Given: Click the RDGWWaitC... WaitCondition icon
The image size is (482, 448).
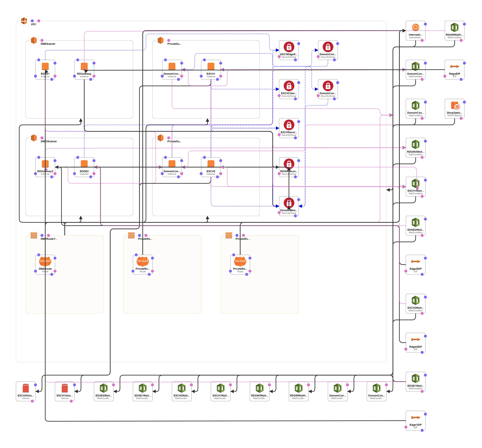Looking at the screenshot, I should pyautogui.click(x=454, y=27).
